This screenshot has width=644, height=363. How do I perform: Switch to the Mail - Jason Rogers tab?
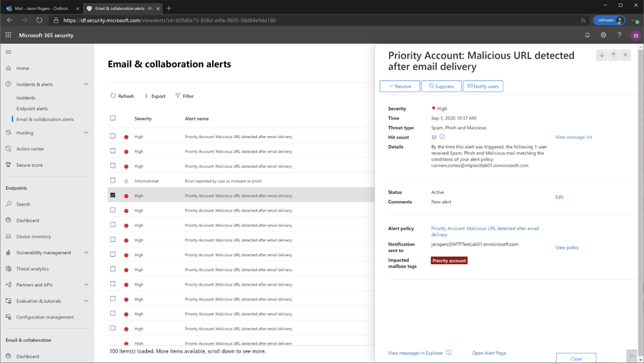tap(40, 8)
